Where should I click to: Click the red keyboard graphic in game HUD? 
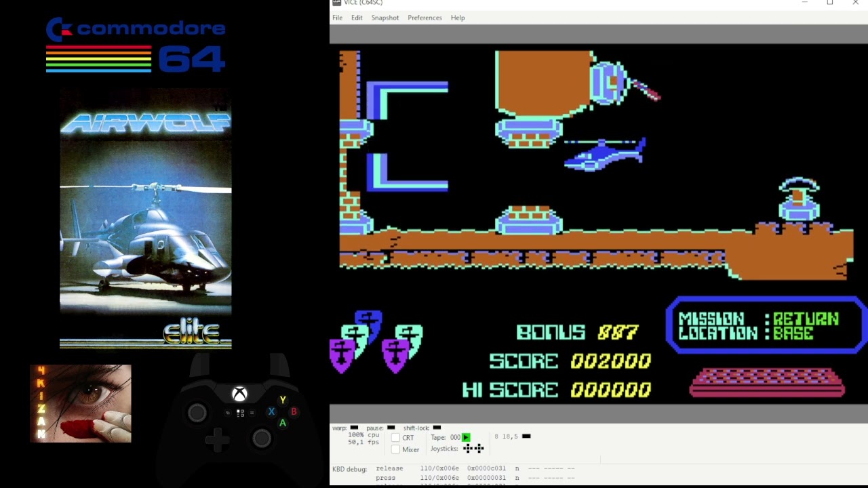[767, 382]
